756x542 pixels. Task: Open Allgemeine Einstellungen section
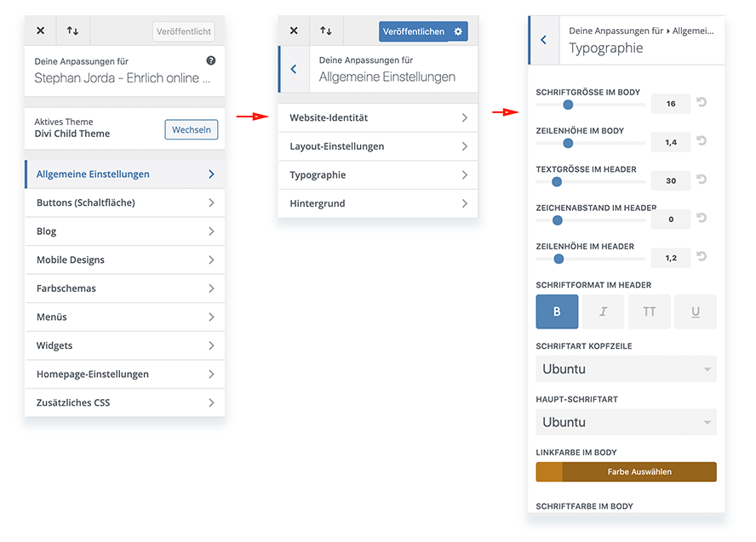click(125, 174)
